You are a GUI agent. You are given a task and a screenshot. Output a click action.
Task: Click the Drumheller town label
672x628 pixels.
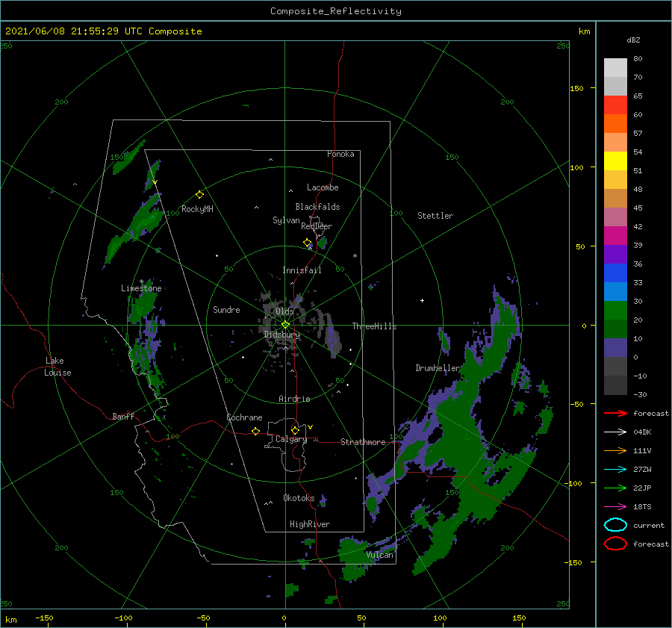(x=438, y=368)
